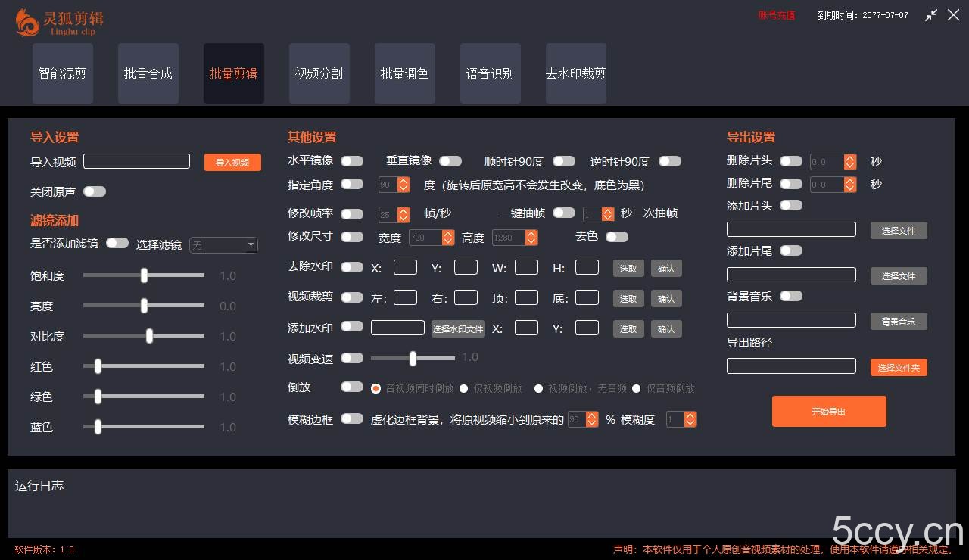Screen dimensions: 969x560
Task: Open the 语音识别 speech recognition tab
Action: point(490,73)
